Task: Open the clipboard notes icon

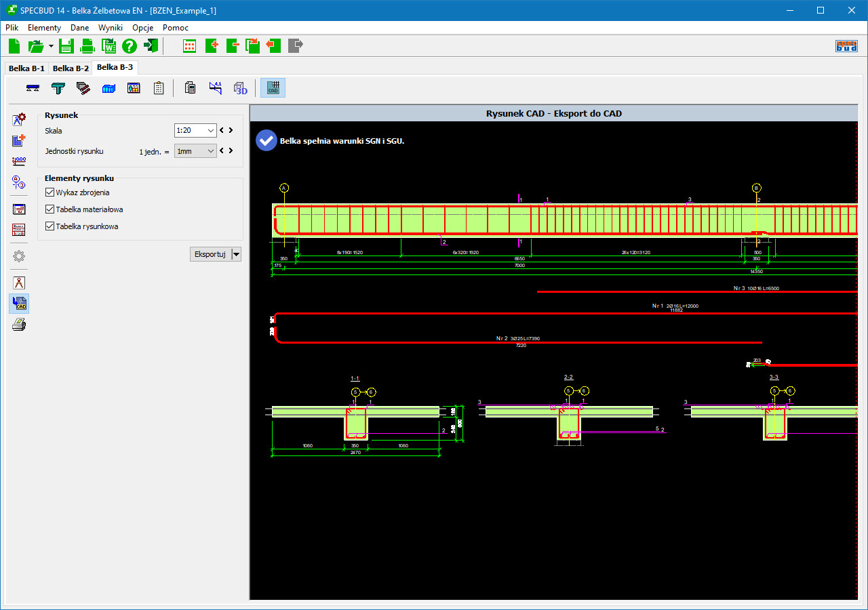Action: tap(159, 88)
